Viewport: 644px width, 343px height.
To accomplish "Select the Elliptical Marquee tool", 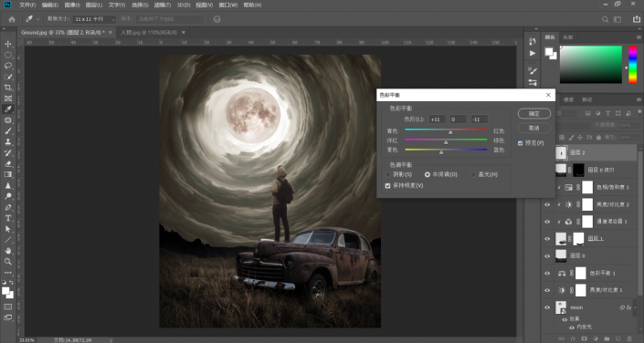I will (x=8, y=55).
